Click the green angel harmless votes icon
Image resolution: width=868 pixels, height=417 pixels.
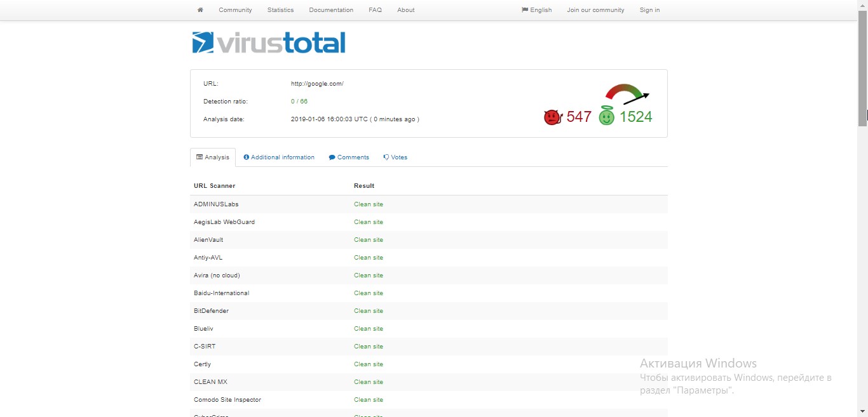tap(607, 116)
